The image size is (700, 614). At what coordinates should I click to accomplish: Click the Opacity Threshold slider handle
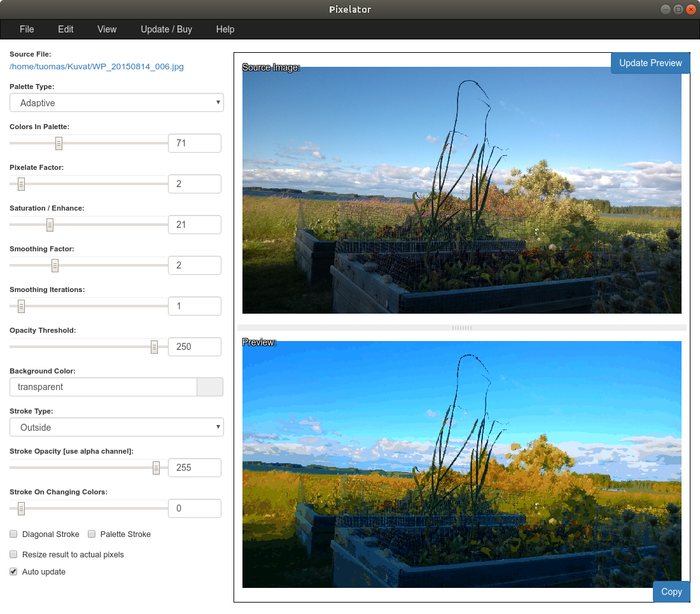coord(154,347)
